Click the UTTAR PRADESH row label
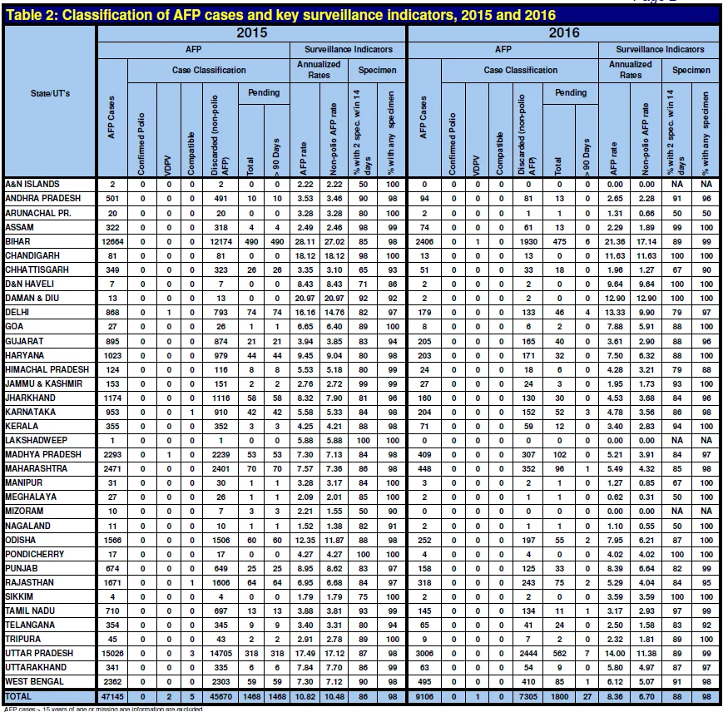This screenshot has width=728, height=712. [x=39, y=654]
